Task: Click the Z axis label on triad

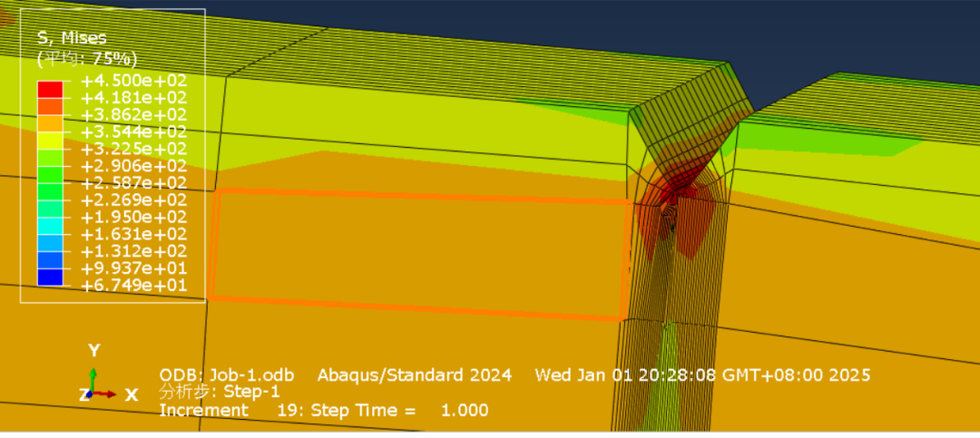Action: point(83,394)
